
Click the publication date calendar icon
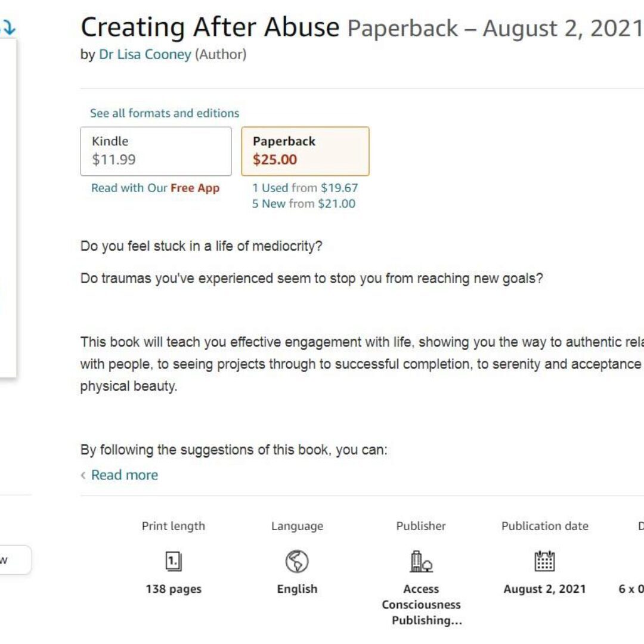tap(544, 561)
